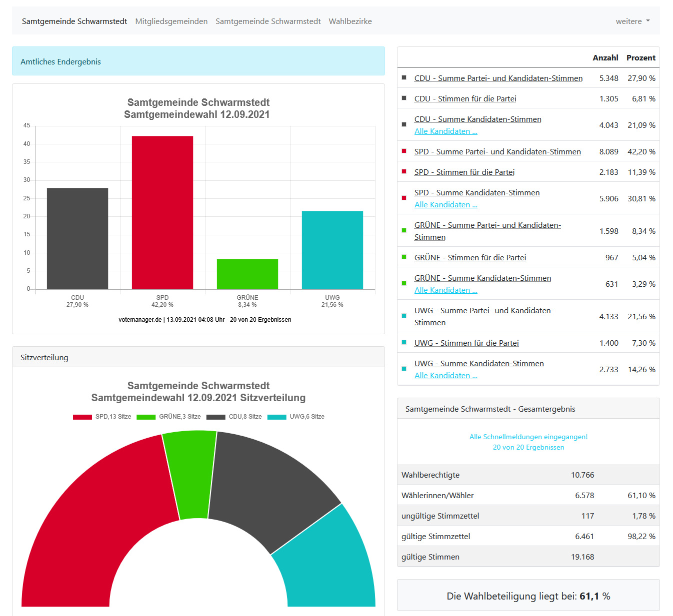Open 'Alle Kandidaten' link under CDU

tap(445, 131)
